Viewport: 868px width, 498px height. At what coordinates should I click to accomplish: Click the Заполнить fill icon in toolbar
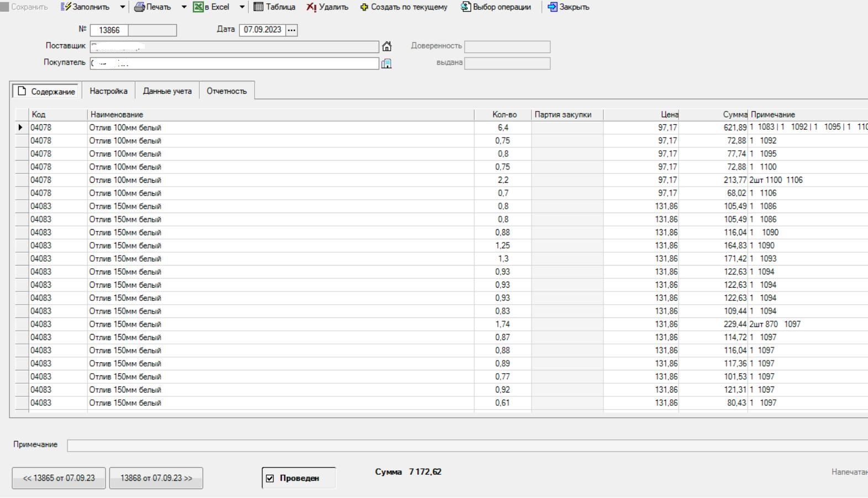point(66,7)
